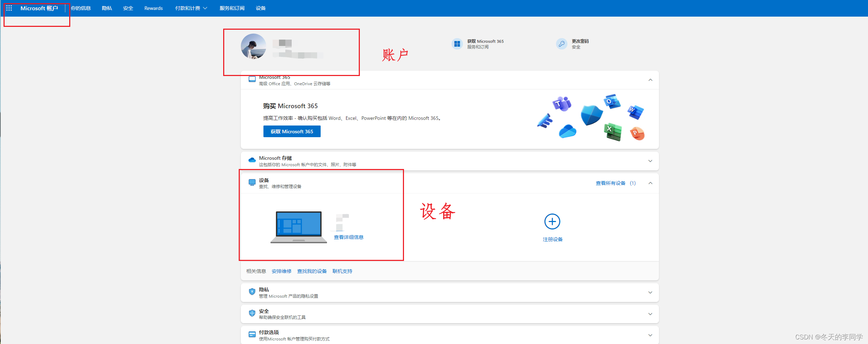The height and width of the screenshot is (344, 868).
Task: Open the app launcher grid icon
Action: (x=9, y=8)
